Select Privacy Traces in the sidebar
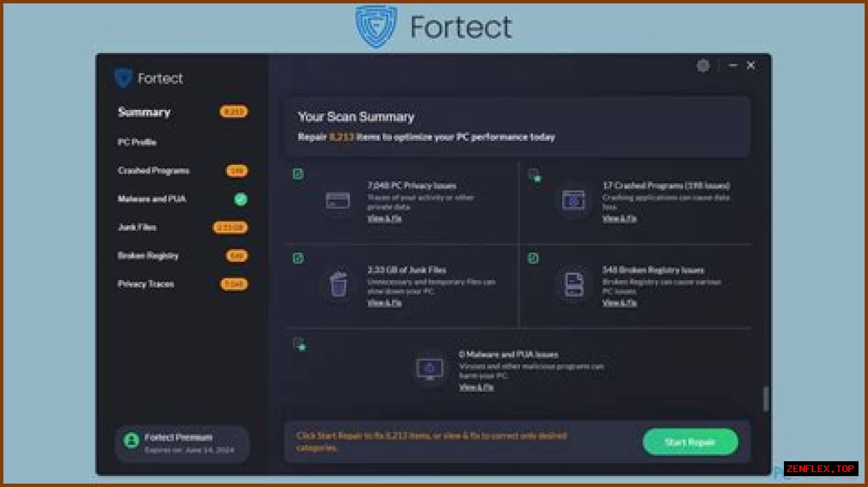Image resolution: width=868 pixels, height=487 pixels. tap(146, 284)
